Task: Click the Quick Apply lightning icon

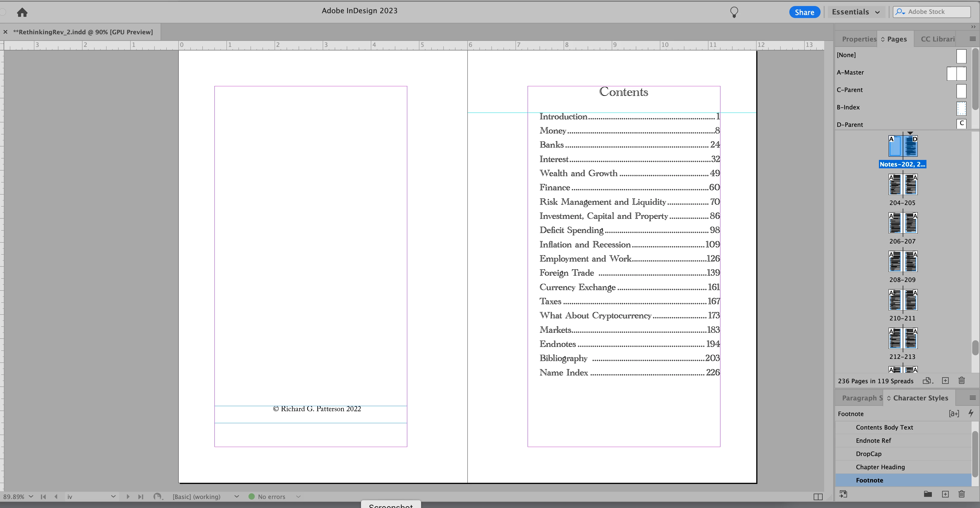Action: pos(970,413)
